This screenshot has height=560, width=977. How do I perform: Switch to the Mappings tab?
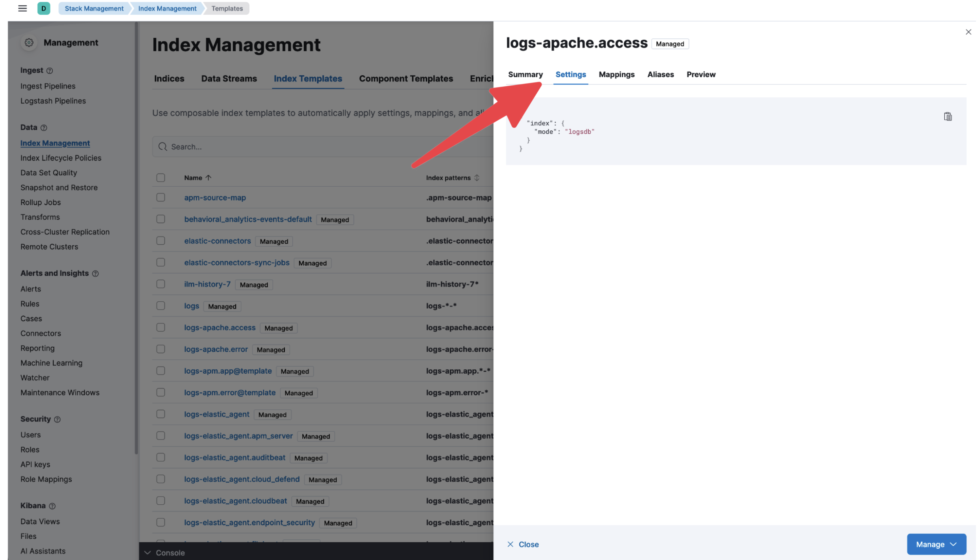pyautogui.click(x=617, y=75)
